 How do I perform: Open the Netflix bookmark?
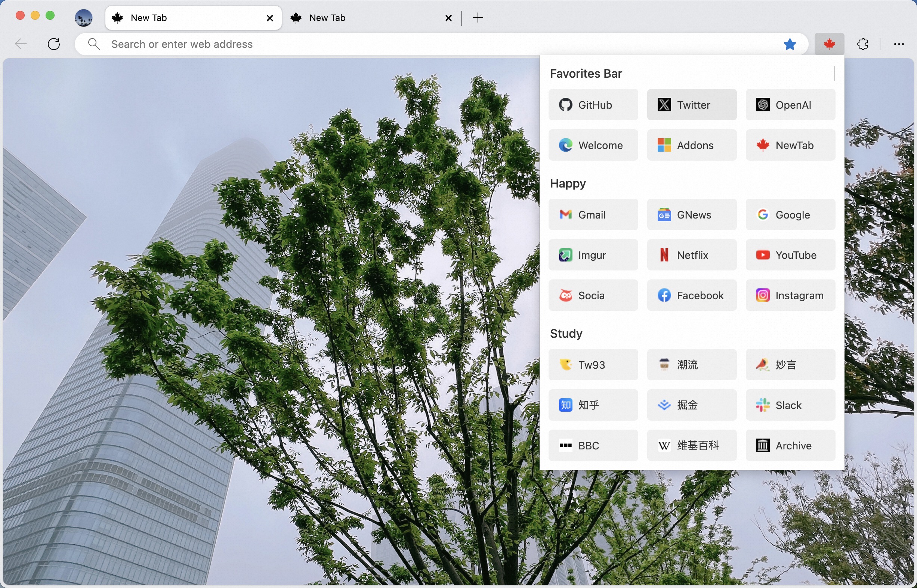click(x=691, y=255)
